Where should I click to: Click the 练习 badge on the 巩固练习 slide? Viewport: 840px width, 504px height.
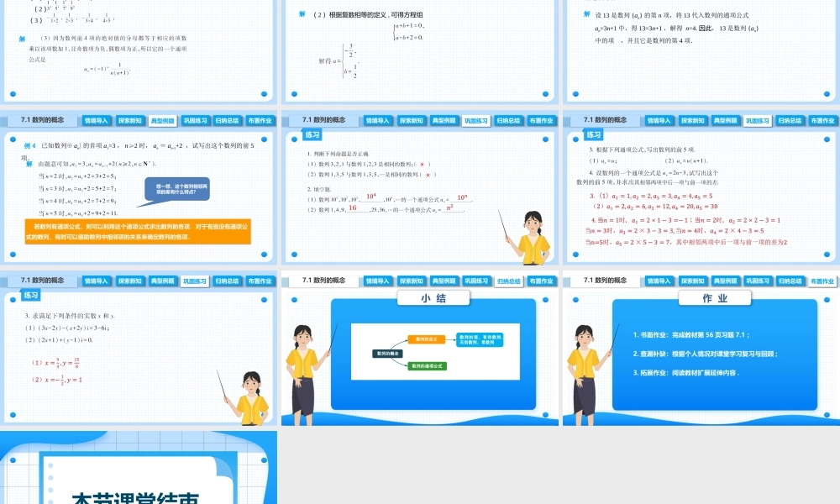pyautogui.click(x=311, y=133)
